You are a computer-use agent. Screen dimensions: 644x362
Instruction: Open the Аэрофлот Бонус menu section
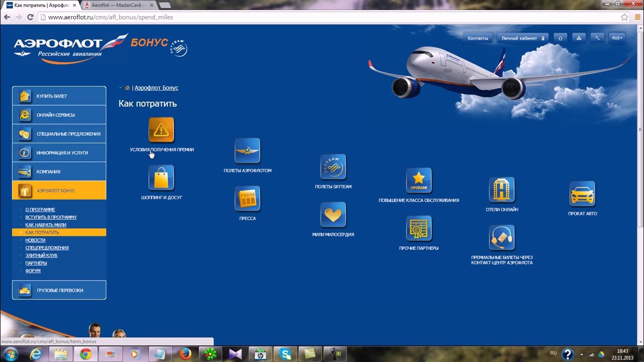(59, 191)
